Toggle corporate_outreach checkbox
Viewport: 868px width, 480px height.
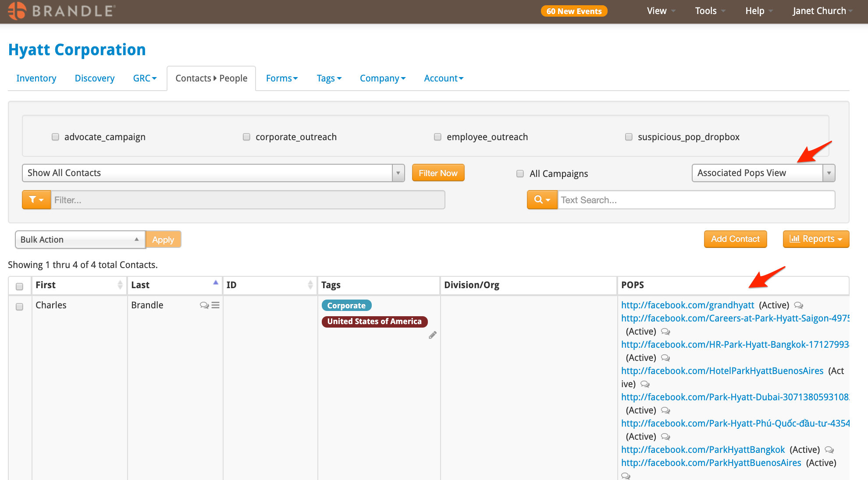click(246, 137)
